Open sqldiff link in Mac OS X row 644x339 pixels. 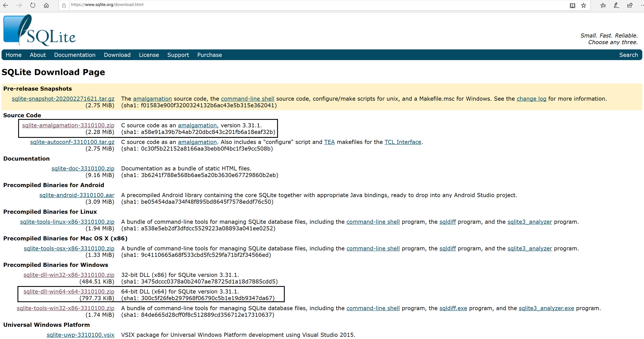click(x=447, y=249)
